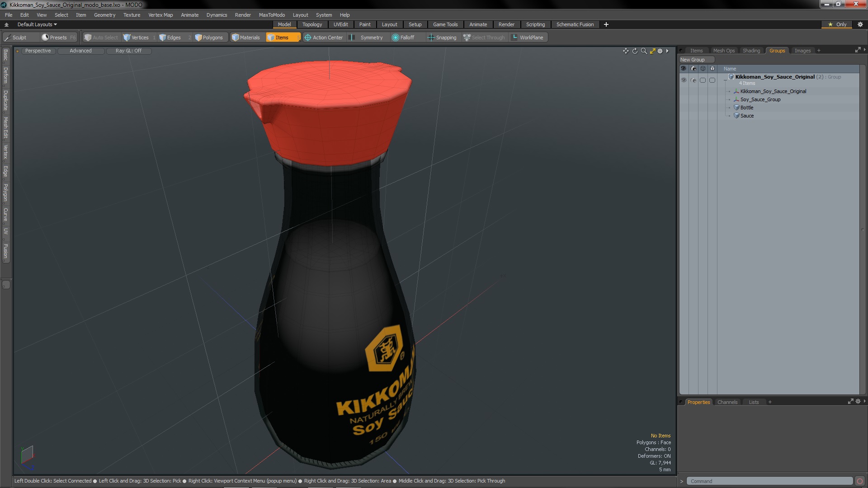The image size is (868, 488).
Task: Toggle render camera for Kikkoman group
Action: coord(693,80)
